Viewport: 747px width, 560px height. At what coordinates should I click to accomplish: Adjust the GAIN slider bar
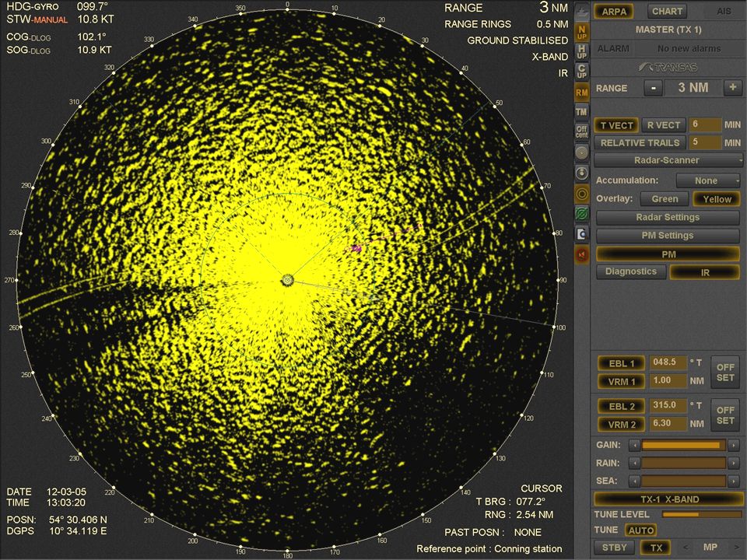point(684,445)
